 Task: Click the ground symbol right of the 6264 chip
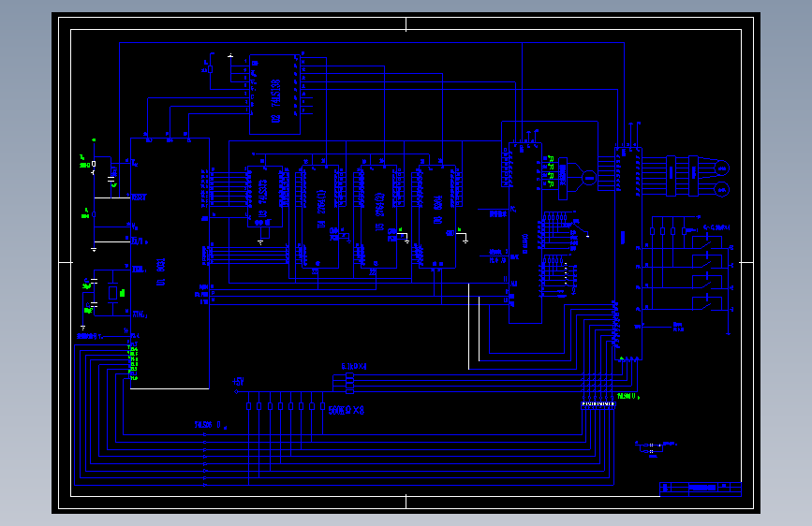point(465,241)
